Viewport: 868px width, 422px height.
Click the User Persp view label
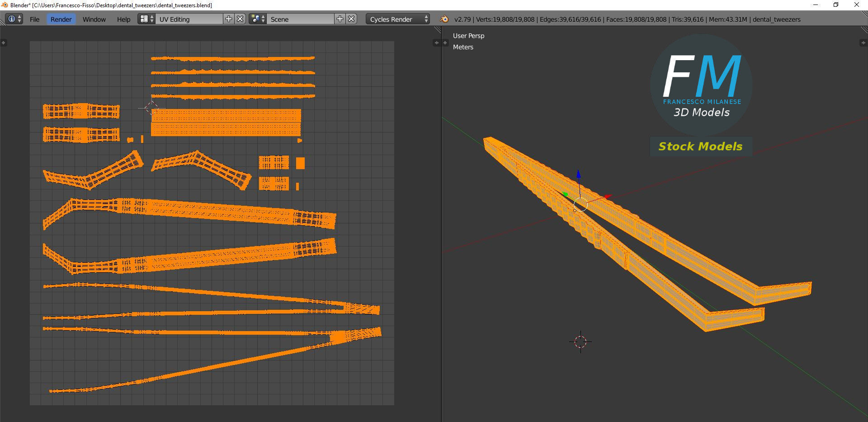468,36
